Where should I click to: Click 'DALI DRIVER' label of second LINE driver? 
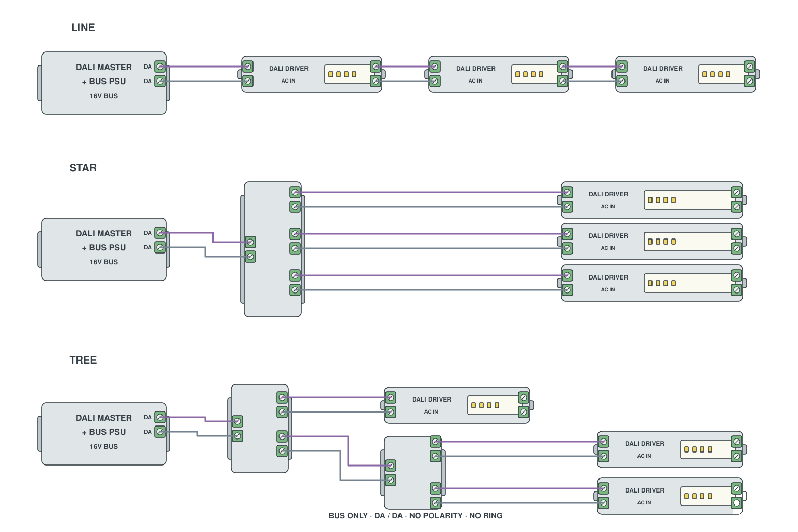coord(476,68)
